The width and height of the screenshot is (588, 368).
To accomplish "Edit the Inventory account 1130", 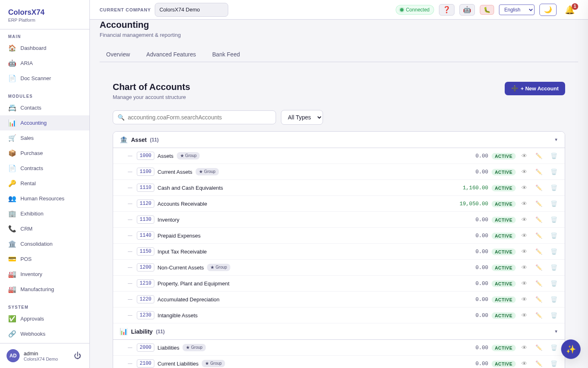I will coord(539,220).
